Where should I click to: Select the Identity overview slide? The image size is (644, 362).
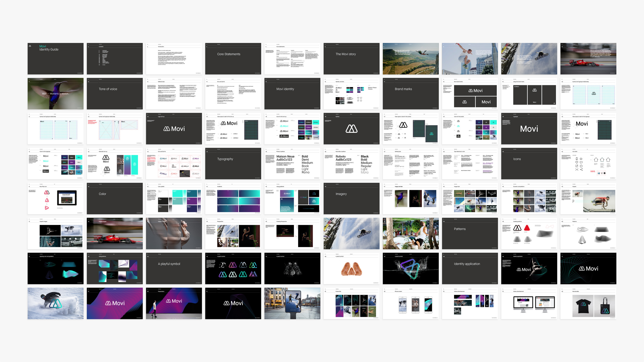pyautogui.click(x=351, y=94)
